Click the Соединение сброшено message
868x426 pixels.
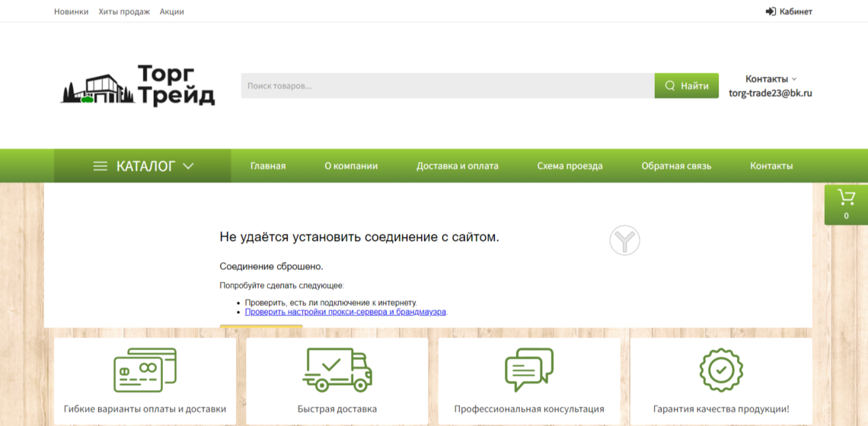[x=271, y=267]
